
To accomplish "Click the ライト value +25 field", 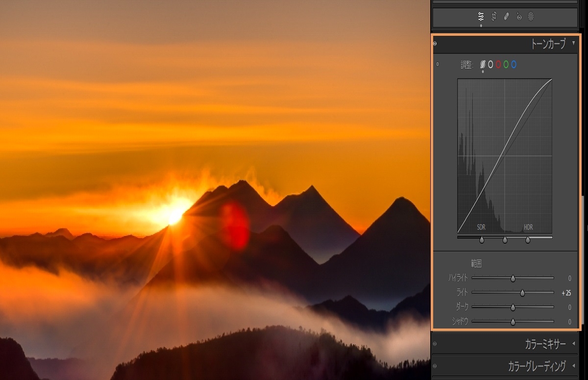I will point(566,293).
